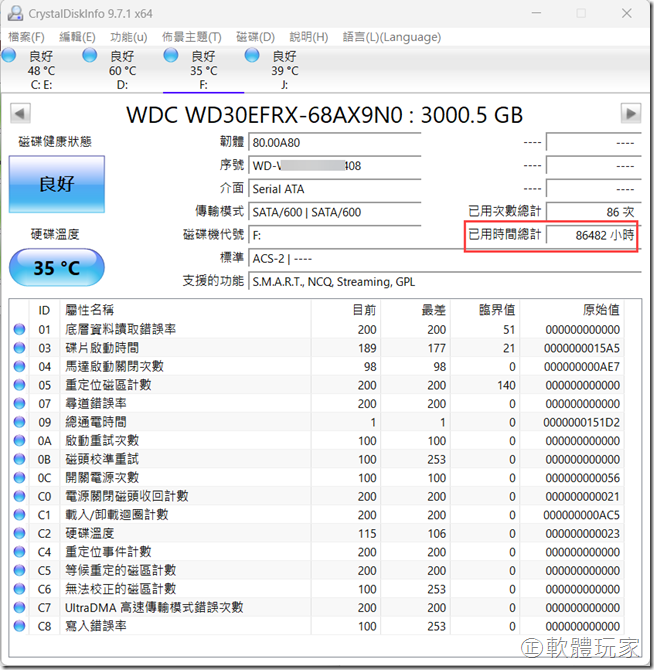Image resolution: width=654 pixels, height=670 pixels.
Task: Click status orb for attribute 01 row
Action: tap(19, 330)
